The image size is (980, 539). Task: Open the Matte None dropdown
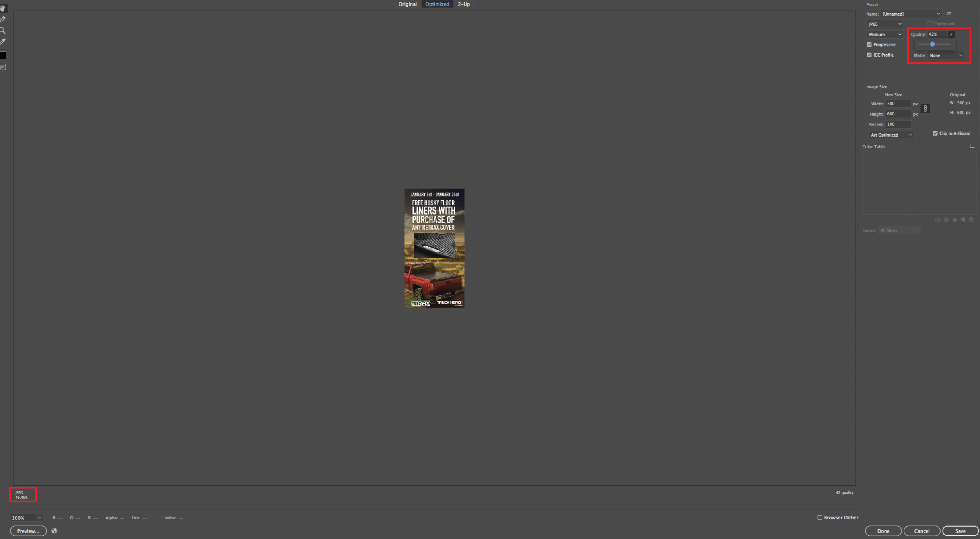pos(946,55)
